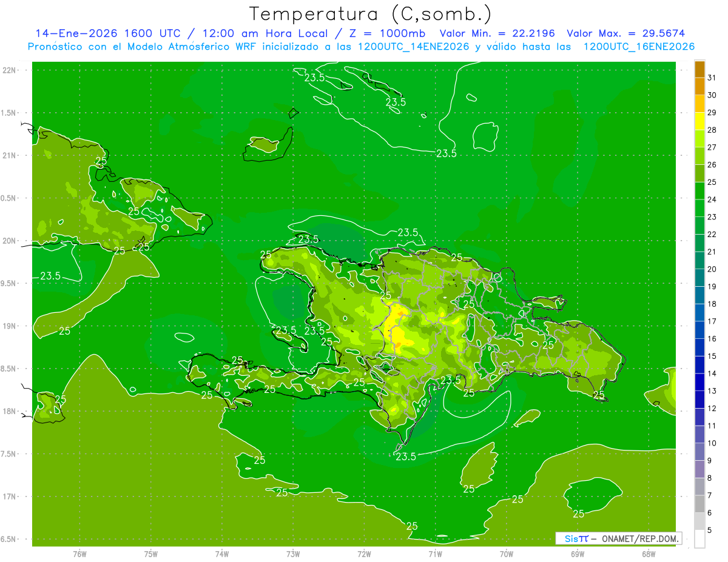Pick the orange swatch between 30 and 31
Viewport: 728px width, 562px height.
point(699,86)
